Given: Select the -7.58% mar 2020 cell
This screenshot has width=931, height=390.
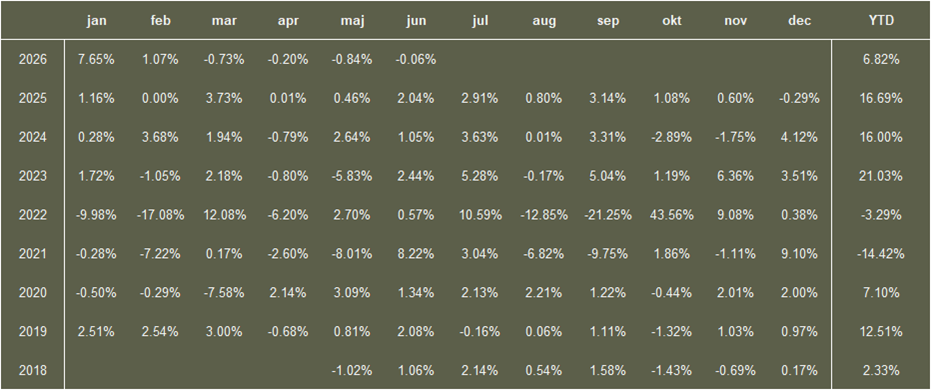Looking at the screenshot, I should click(224, 293).
